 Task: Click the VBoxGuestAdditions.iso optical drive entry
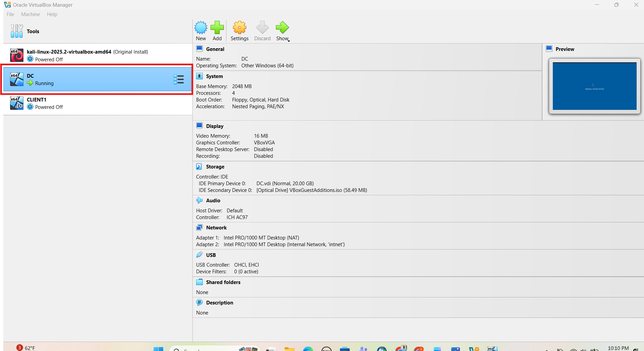(x=311, y=190)
